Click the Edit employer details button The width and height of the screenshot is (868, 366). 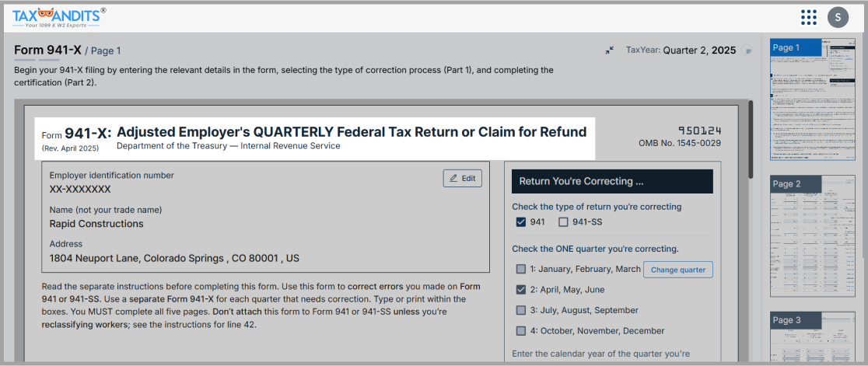tap(462, 178)
